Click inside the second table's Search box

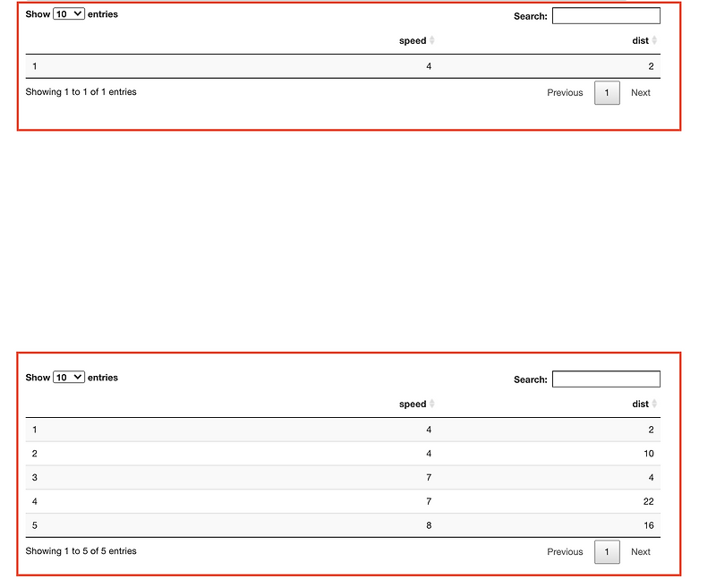tap(606, 379)
